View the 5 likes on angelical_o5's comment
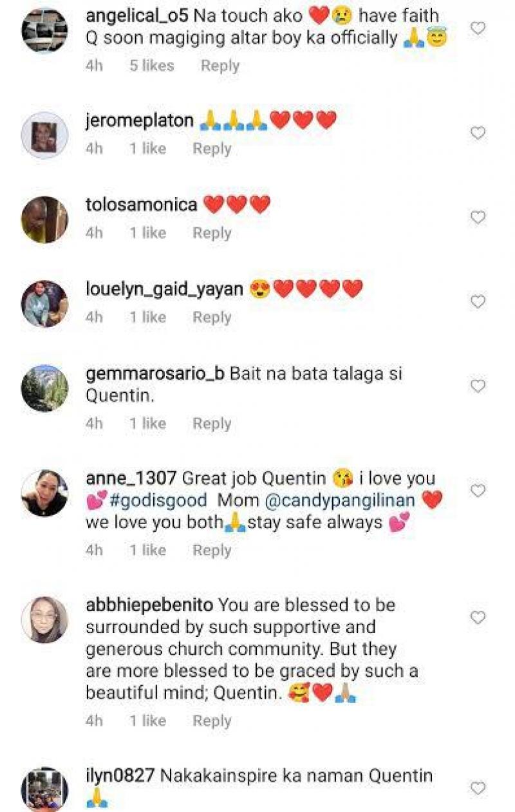The width and height of the screenshot is (515, 812). click(152, 66)
